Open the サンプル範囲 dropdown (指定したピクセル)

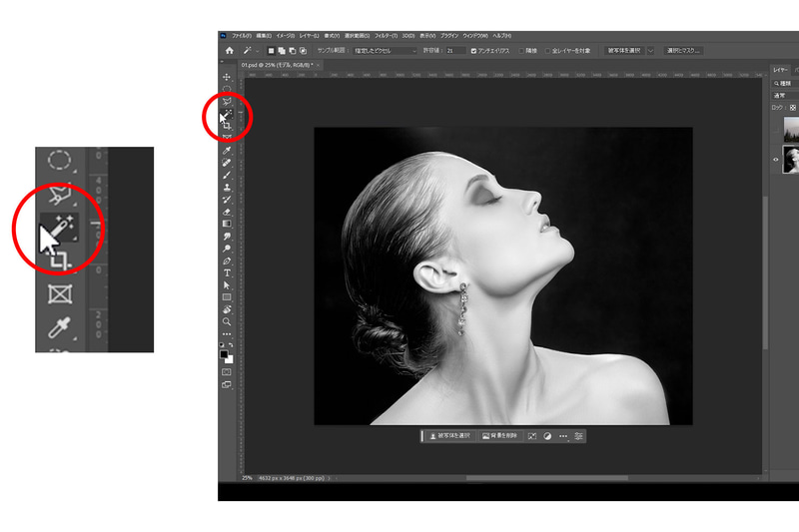(386, 51)
